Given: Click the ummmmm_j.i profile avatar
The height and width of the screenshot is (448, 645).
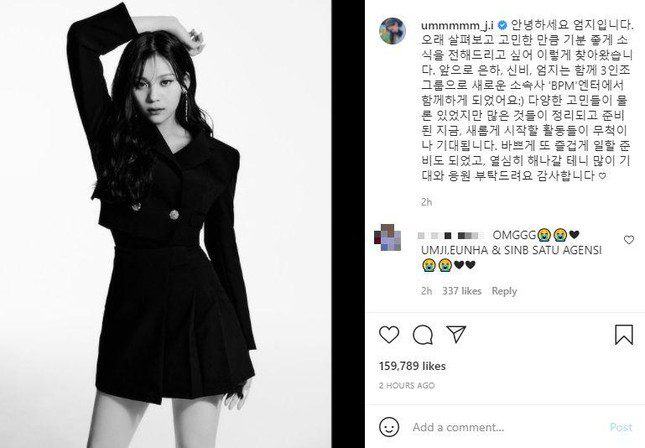Looking at the screenshot, I should (392, 30).
